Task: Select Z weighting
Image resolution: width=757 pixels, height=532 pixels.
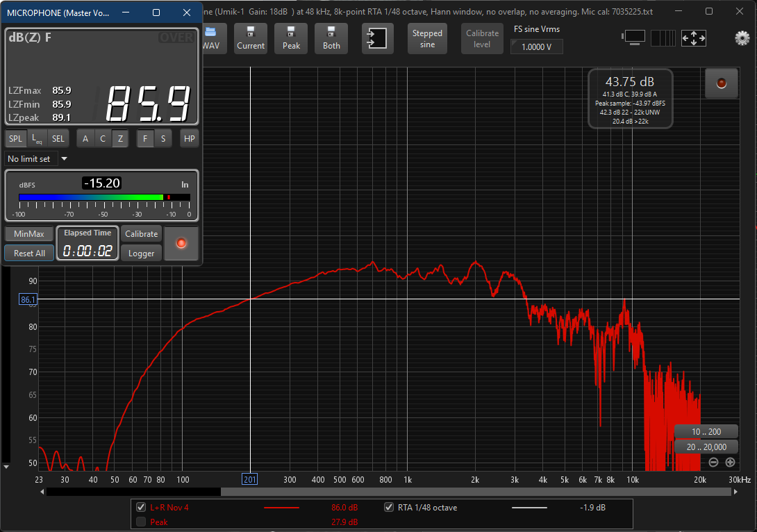Action: (x=120, y=138)
